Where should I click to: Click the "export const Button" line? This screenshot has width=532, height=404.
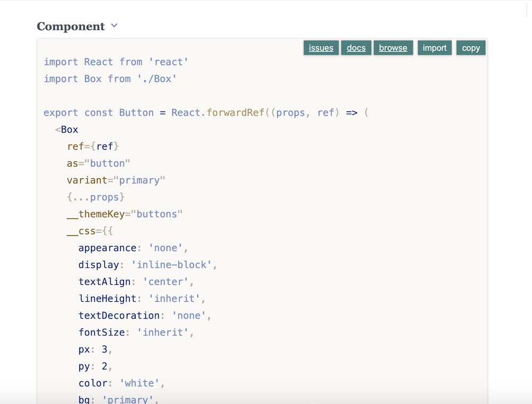tap(206, 113)
